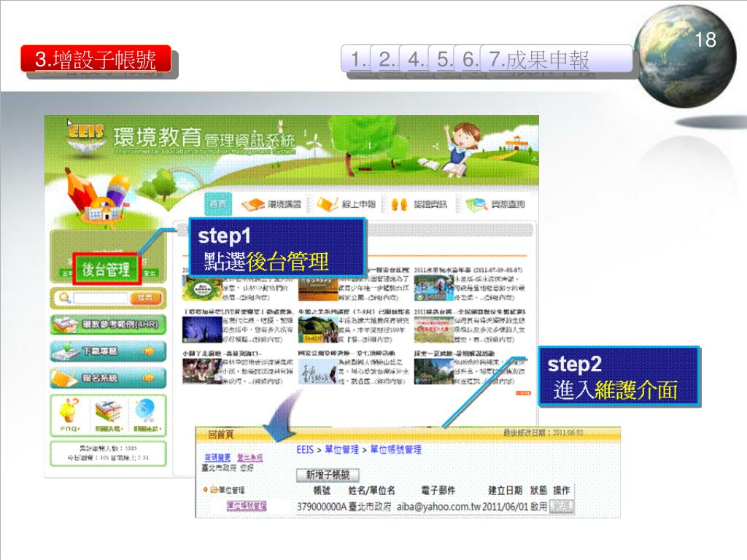
Task: Click the 新增子帳號 button
Action: 328,475
